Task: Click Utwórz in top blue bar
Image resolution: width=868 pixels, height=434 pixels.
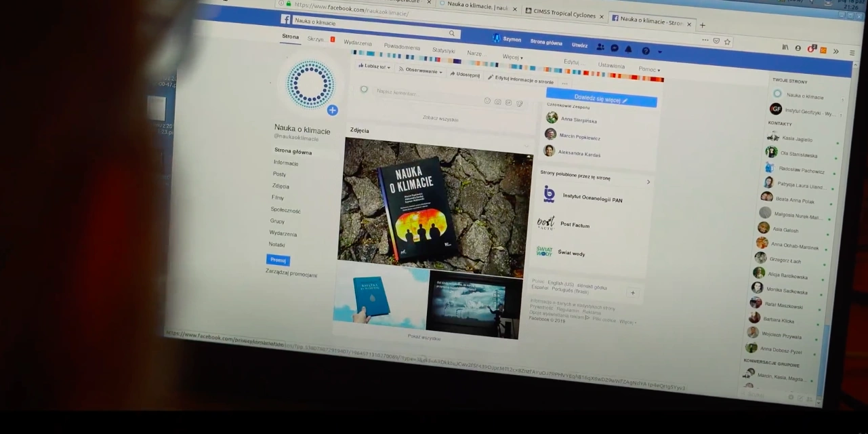Action: click(x=579, y=45)
